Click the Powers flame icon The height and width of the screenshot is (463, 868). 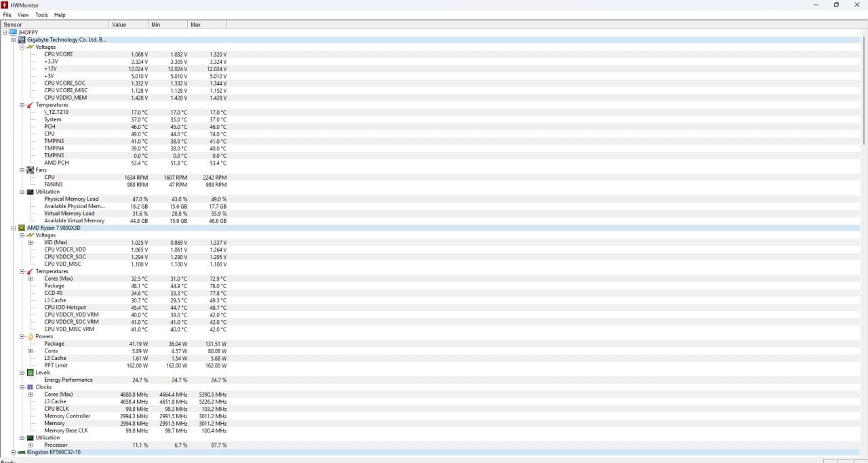(30, 336)
